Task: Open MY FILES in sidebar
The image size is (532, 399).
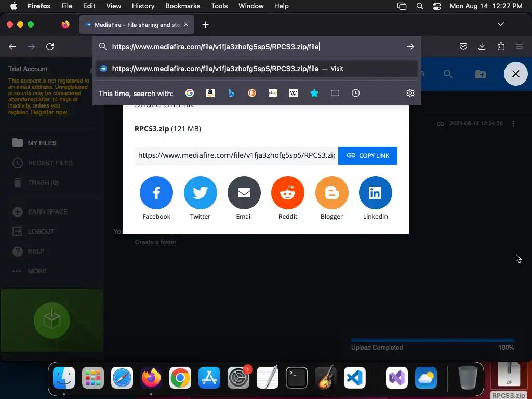Action: pos(42,143)
